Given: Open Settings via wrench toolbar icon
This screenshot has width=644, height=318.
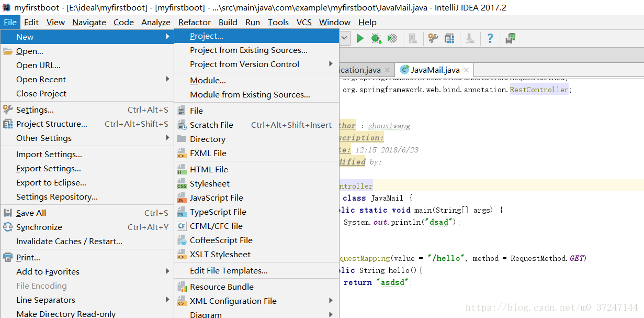Looking at the screenshot, I should pos(433,38).
